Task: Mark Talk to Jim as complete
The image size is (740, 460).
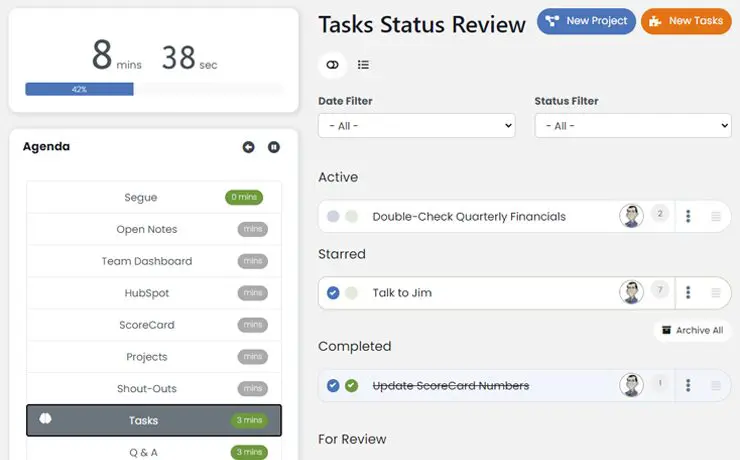Action: pos(352,293)
